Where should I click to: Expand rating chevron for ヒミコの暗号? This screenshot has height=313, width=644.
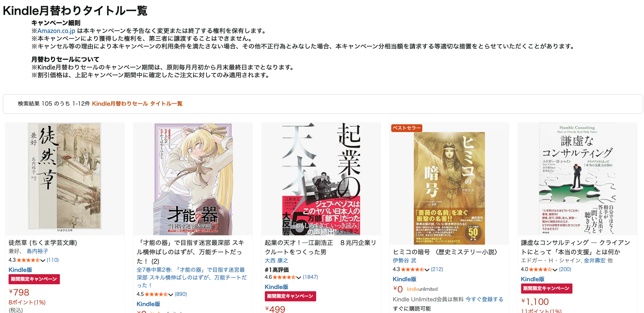427,270
